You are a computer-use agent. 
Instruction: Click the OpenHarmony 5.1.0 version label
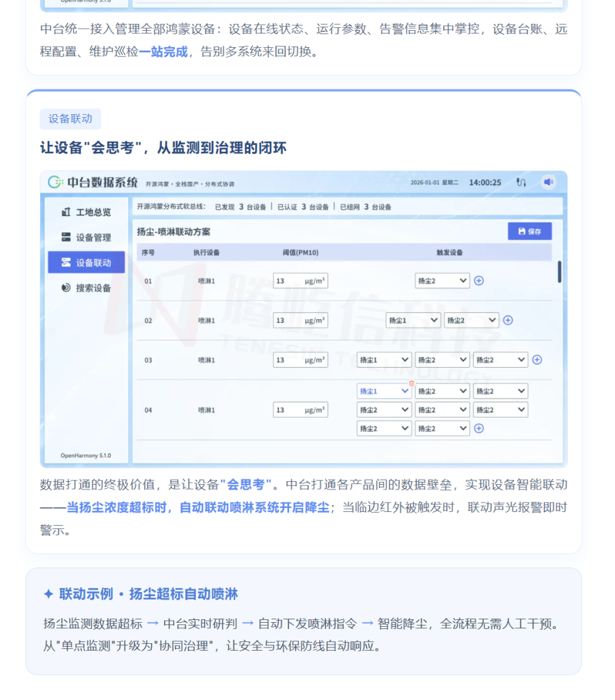tap(85, 455)
